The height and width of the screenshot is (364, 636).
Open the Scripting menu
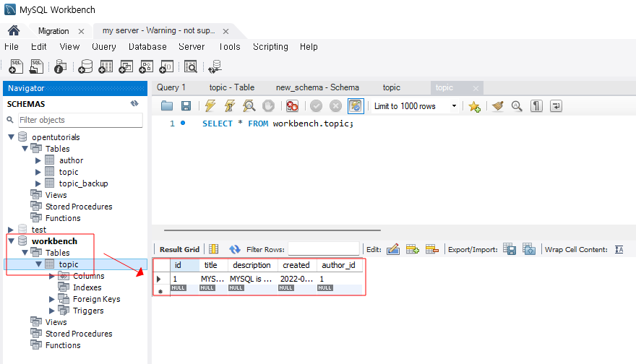270,47
